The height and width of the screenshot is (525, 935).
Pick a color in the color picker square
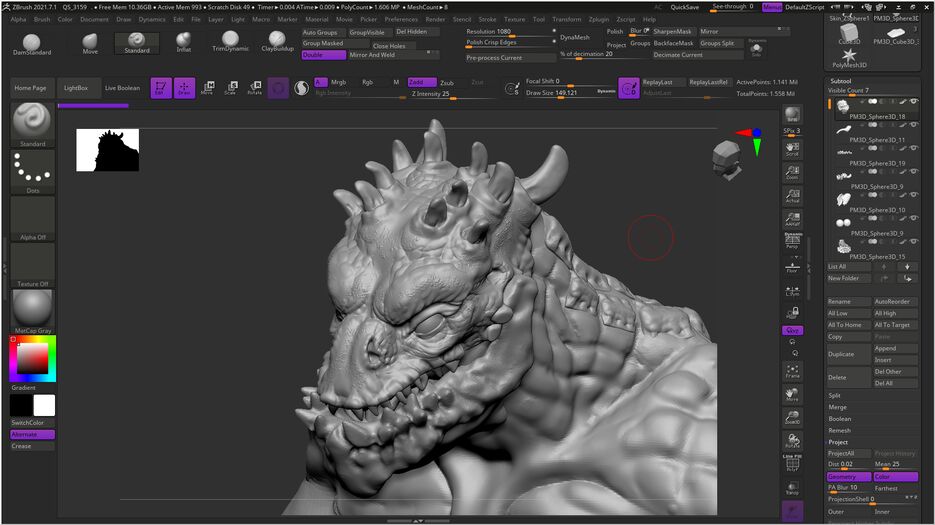pyautogui.click(x=32, y=359)
